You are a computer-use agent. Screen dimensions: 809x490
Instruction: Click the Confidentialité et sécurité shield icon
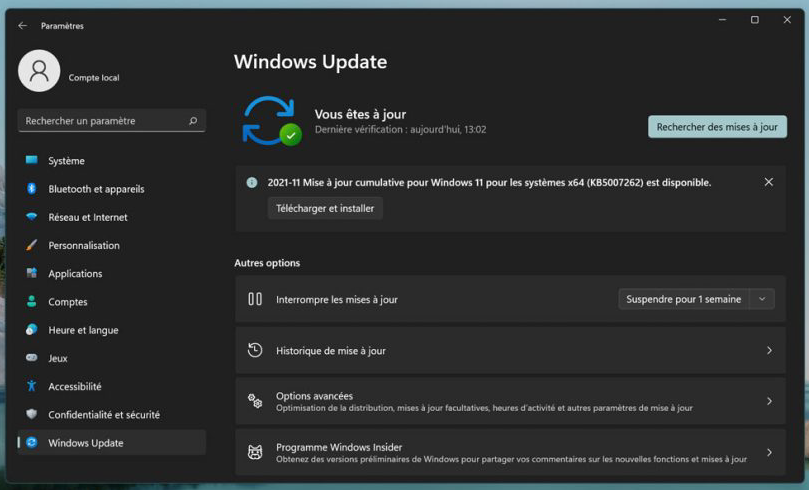[x=31, y=414]
